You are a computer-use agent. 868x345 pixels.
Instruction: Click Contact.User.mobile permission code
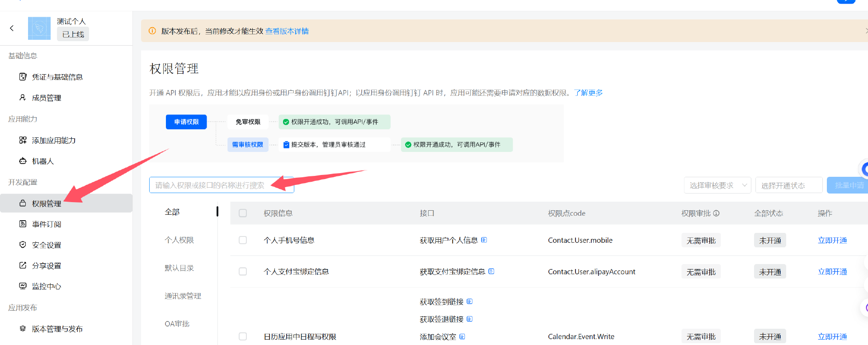coord(580,240)
